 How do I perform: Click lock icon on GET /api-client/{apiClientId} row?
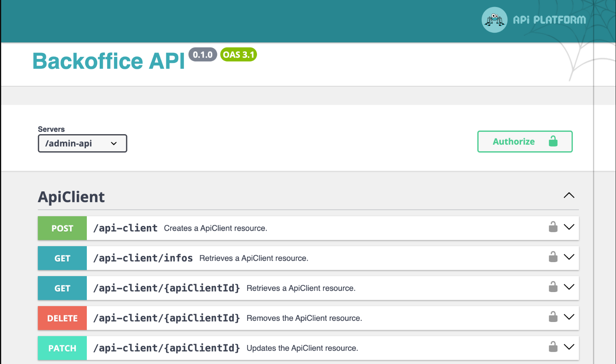[x=553, y=287]
